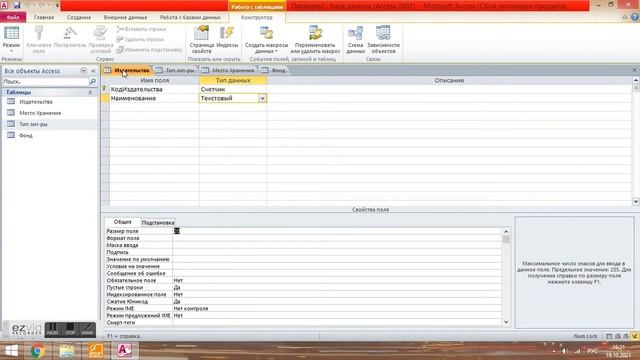
Task: Click Удалить строки in ribbon
Action: (140, 40)
